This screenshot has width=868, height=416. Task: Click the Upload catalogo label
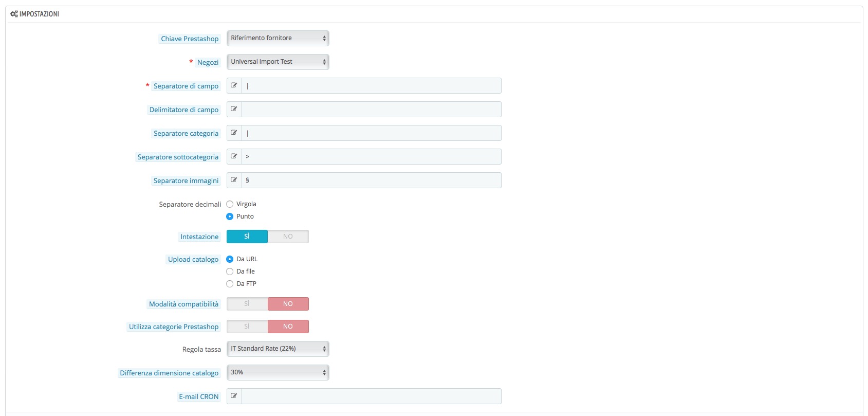point(193,259)
